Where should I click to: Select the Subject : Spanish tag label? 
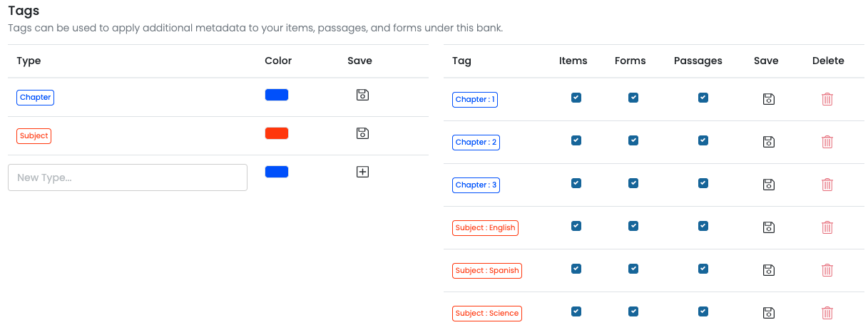(x=487, y=271)
